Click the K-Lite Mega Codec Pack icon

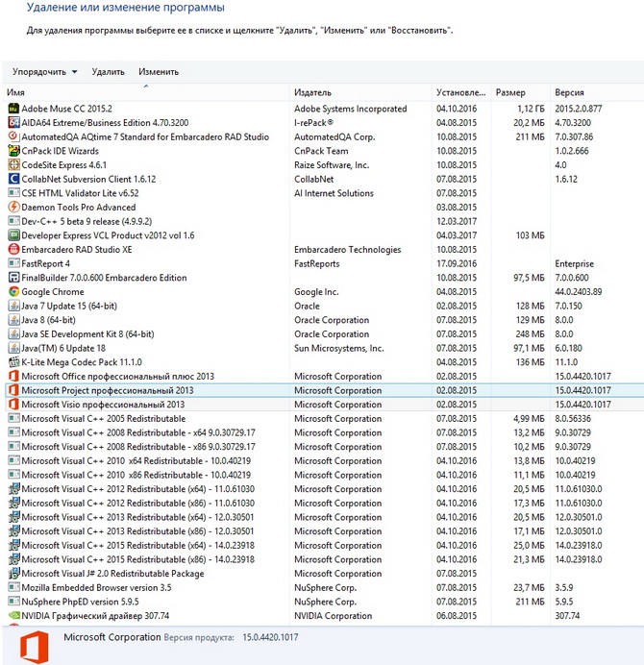13,362
